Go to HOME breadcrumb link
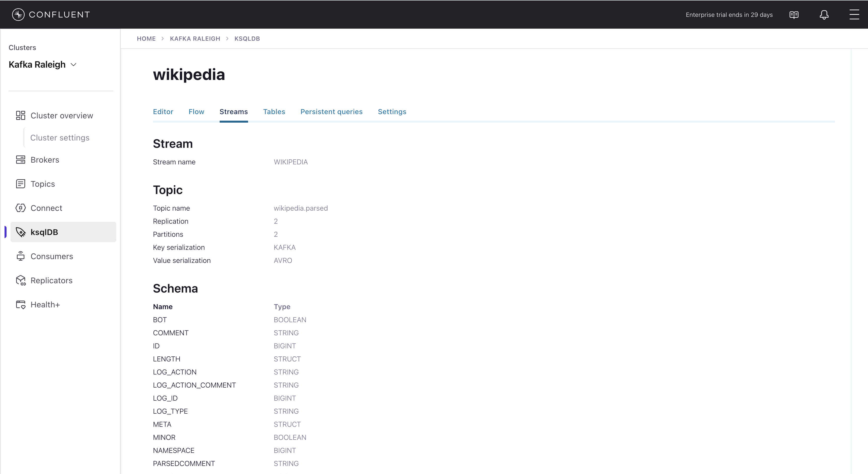 (146, 39)
